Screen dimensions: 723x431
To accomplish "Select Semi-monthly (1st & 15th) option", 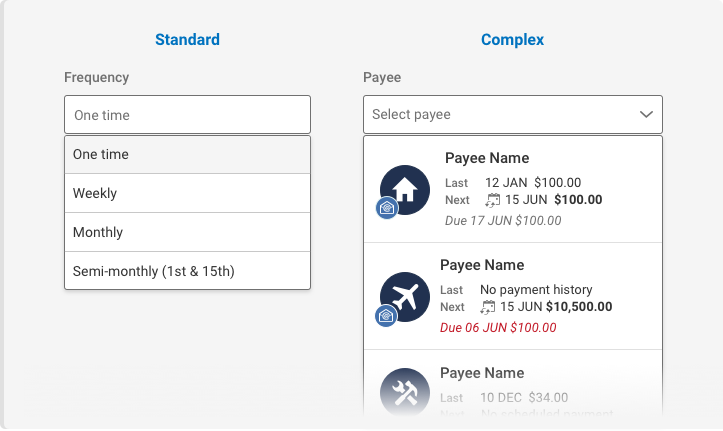I will coord(187,271).
